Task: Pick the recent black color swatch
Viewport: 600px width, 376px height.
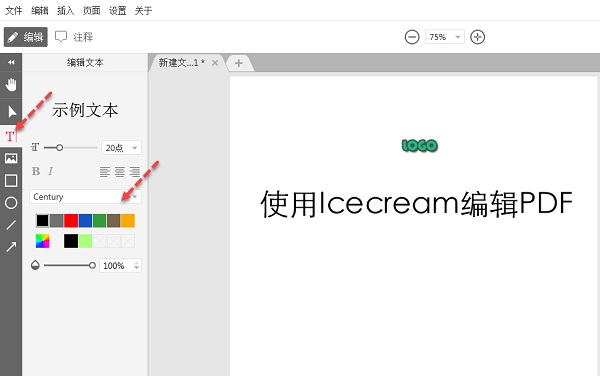Action: [x=71, y=241]
